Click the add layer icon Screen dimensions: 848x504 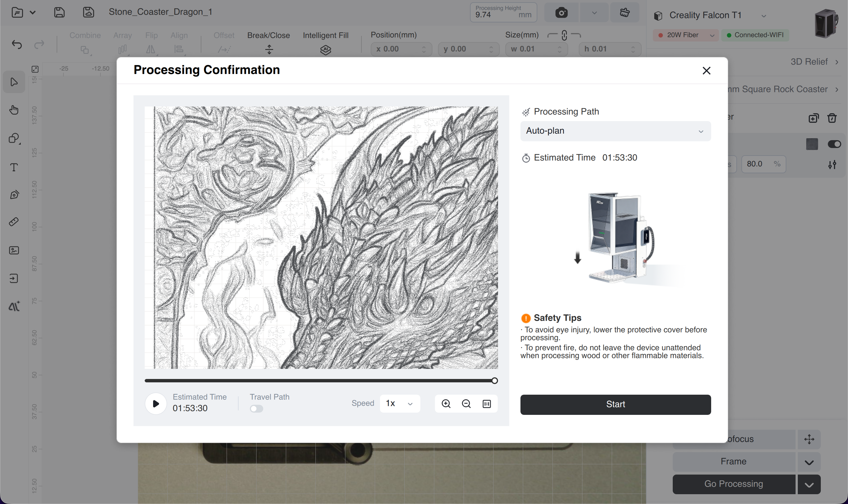click(813, 118)
